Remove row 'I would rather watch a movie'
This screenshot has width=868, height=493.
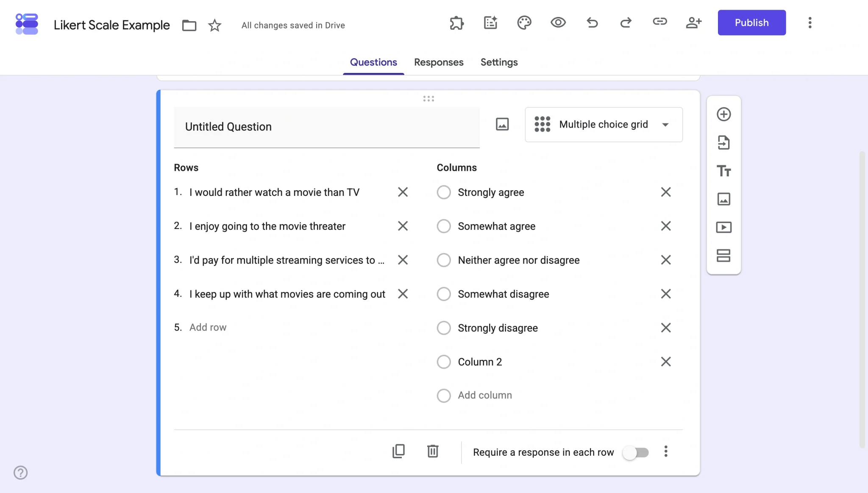pos(403,192)
